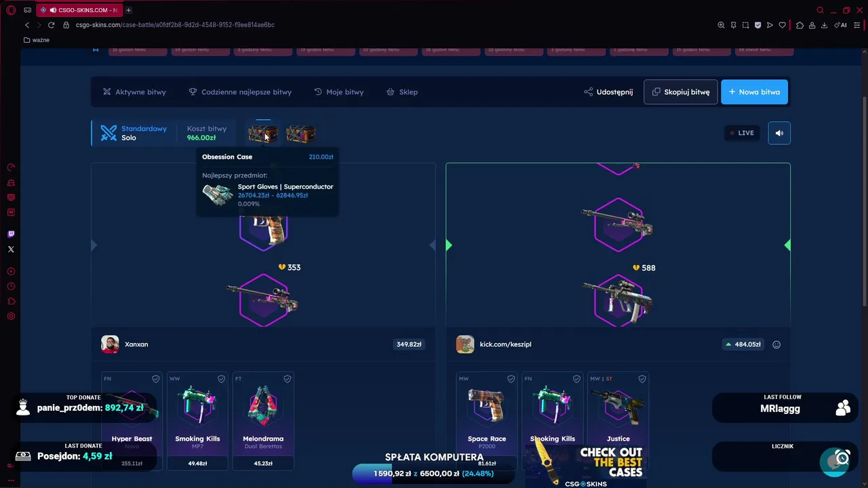Viewport: 868px width, 488px height.
Task: Open the chat bubble widget icon
Action: (x=834, y=462)
